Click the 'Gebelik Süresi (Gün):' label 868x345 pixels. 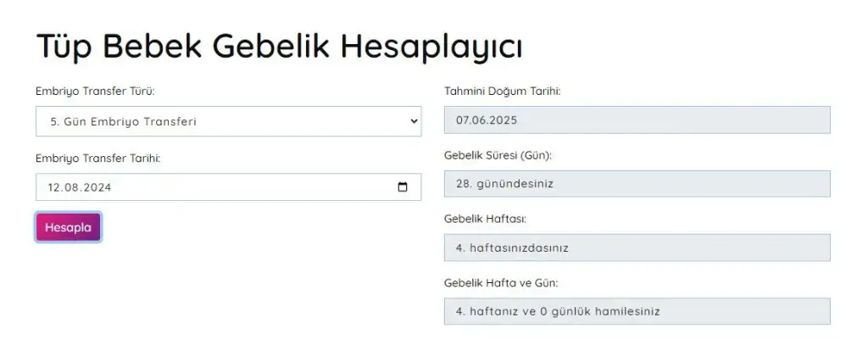coord(498,156)
